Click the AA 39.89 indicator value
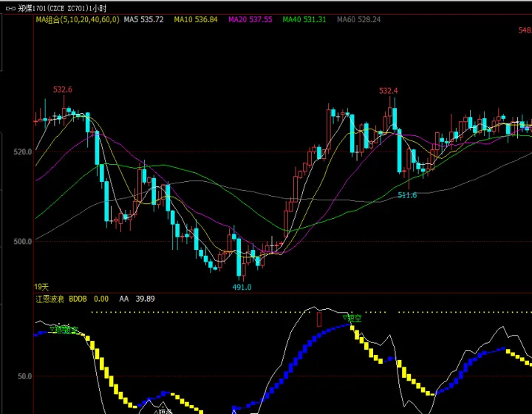This screenshot has height=414, width=532. click(137, 299)
